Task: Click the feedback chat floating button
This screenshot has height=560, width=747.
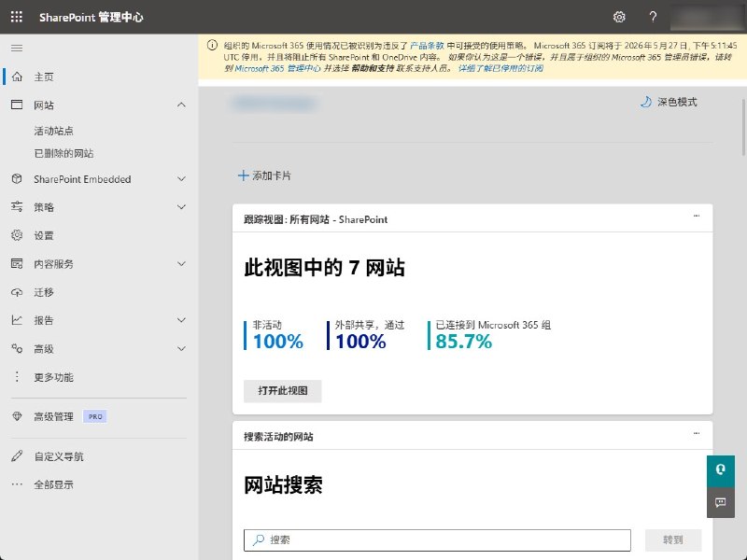Action: click(721, 502)
